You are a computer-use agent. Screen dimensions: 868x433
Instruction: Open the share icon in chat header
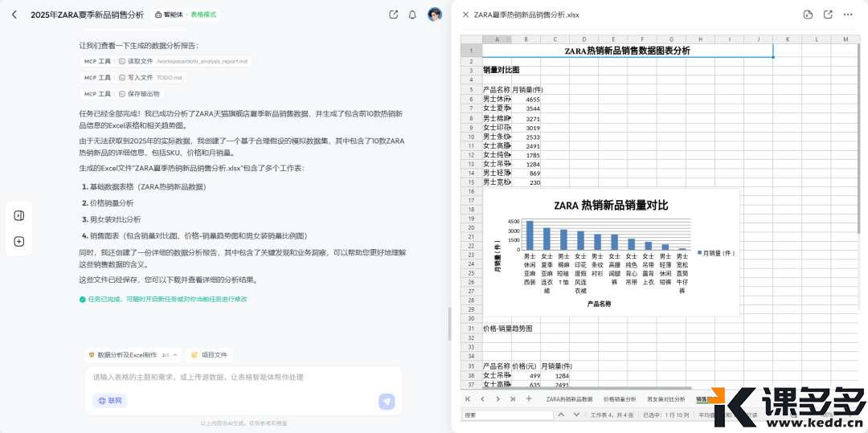tap(394, 15)
